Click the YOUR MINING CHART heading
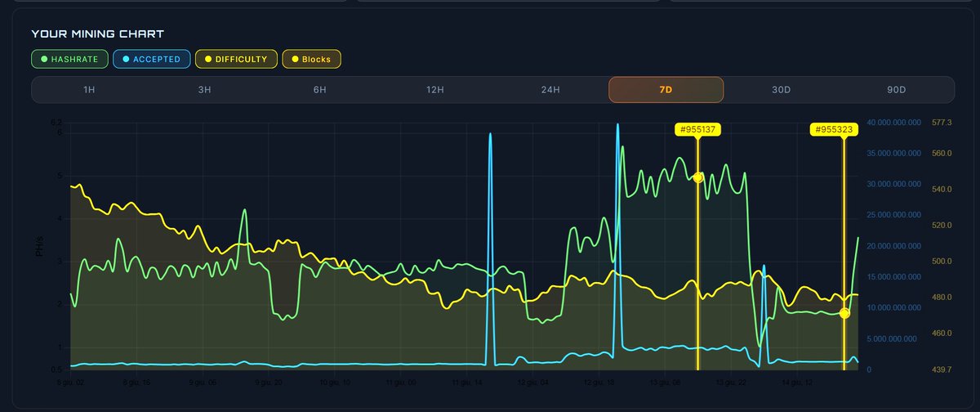 coord(98,34)
